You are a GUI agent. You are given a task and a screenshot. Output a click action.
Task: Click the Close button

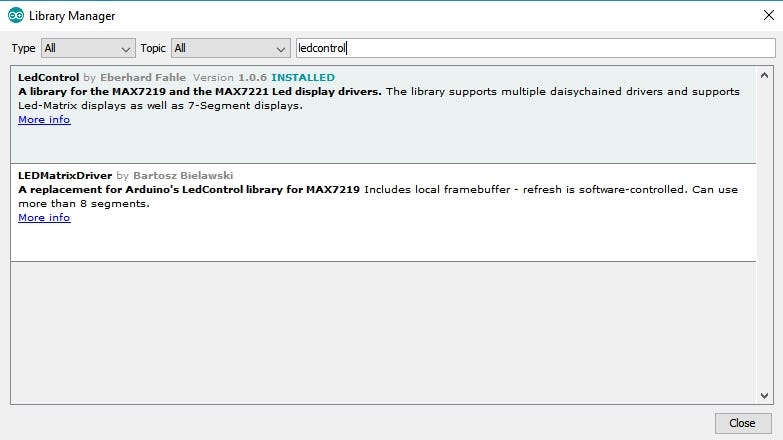click(743, 423)
